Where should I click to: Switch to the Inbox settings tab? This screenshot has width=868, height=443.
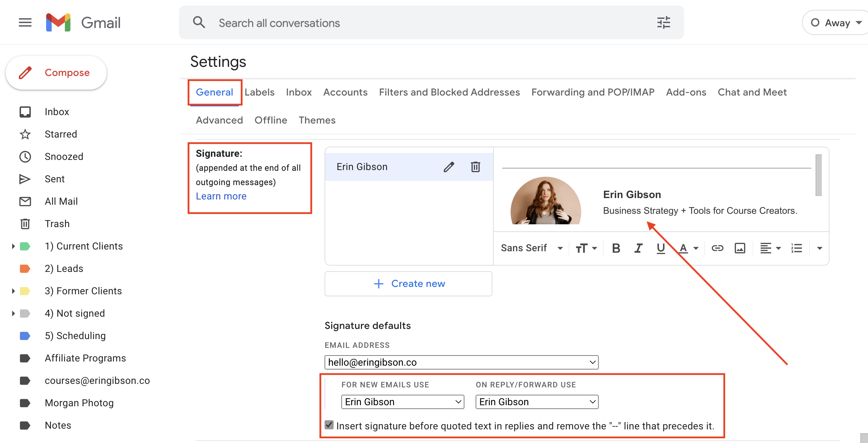point(299,92)
